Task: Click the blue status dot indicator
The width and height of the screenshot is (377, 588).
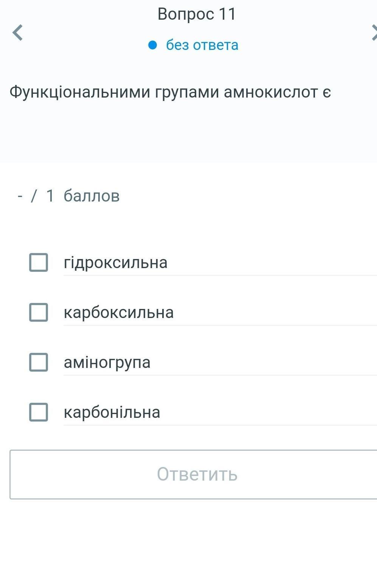Action: pos(152,45)
